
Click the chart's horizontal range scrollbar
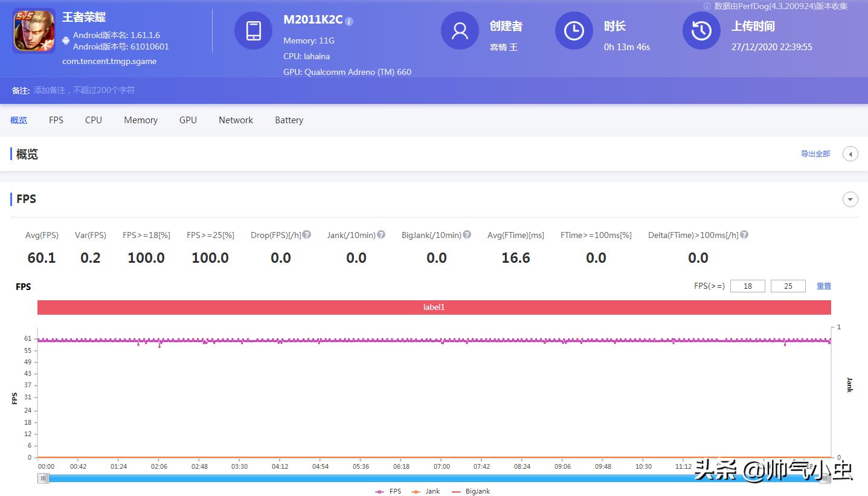pyautogui.click(x=434, y=478)
